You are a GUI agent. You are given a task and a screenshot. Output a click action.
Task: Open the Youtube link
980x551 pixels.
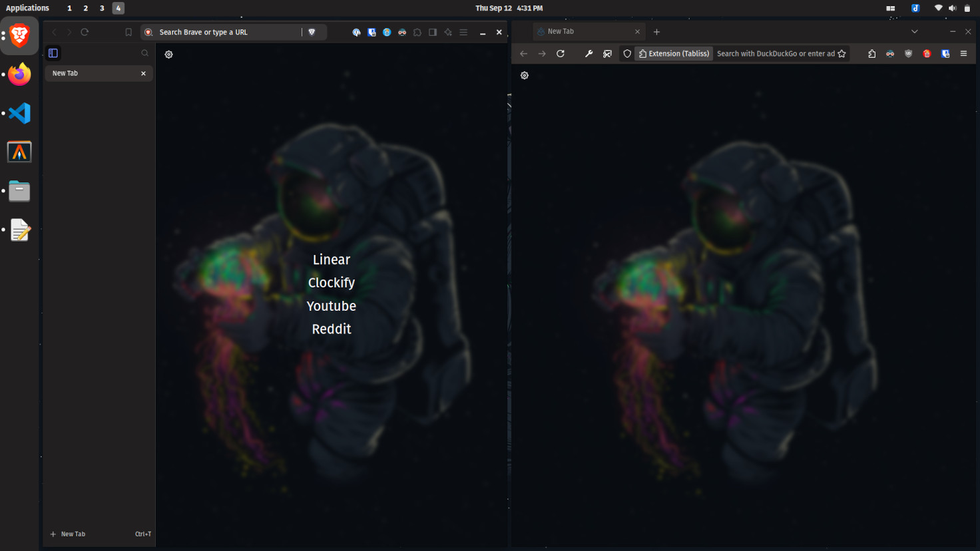[x=332, y=306]
